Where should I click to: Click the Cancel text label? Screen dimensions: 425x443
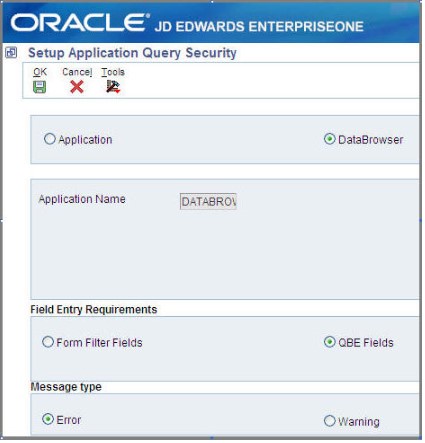(77, 72)
